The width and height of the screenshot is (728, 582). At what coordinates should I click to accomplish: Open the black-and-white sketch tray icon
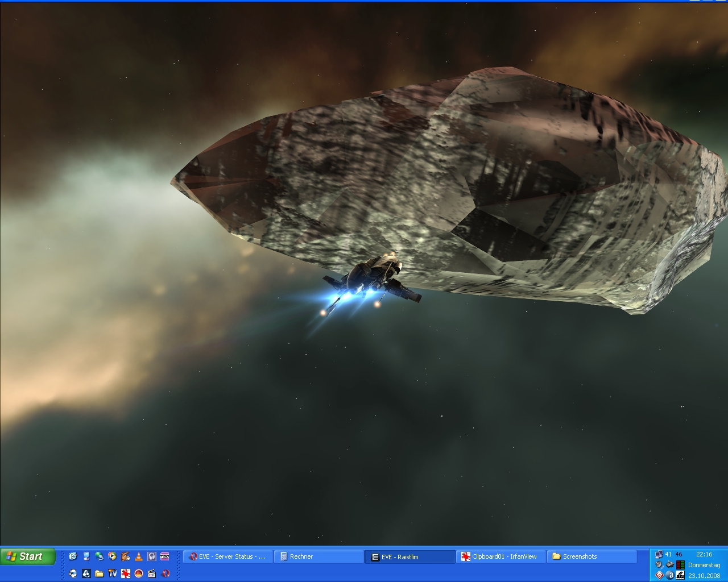pyautogui.click(x=680, y=575)
